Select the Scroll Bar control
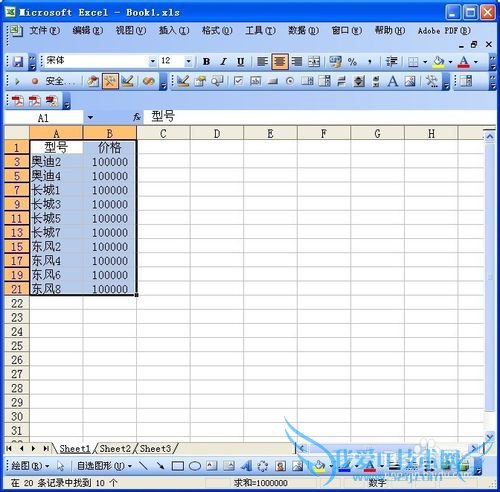The height and width of the screenshot is (492, 500). pos(376,81)
